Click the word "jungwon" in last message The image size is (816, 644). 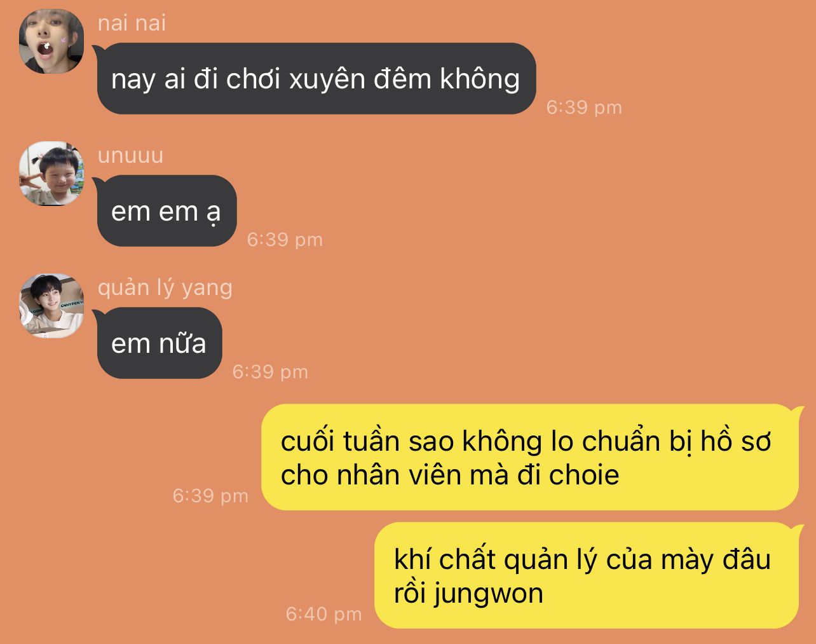point(488,595)
